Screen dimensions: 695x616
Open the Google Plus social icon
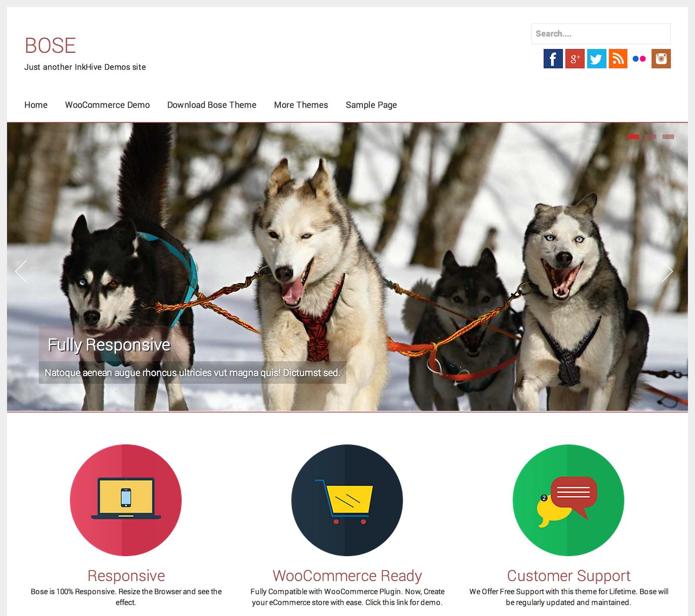click(575, 59)
